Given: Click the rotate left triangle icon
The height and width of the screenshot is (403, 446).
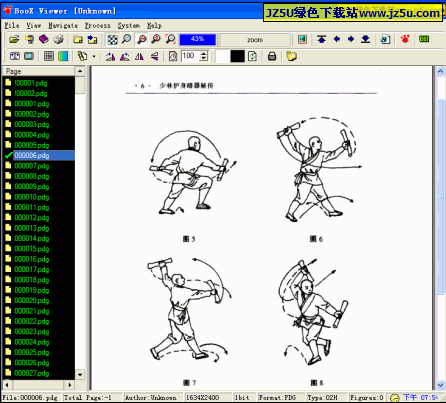Looking at the screenshot, I should 110,56.
